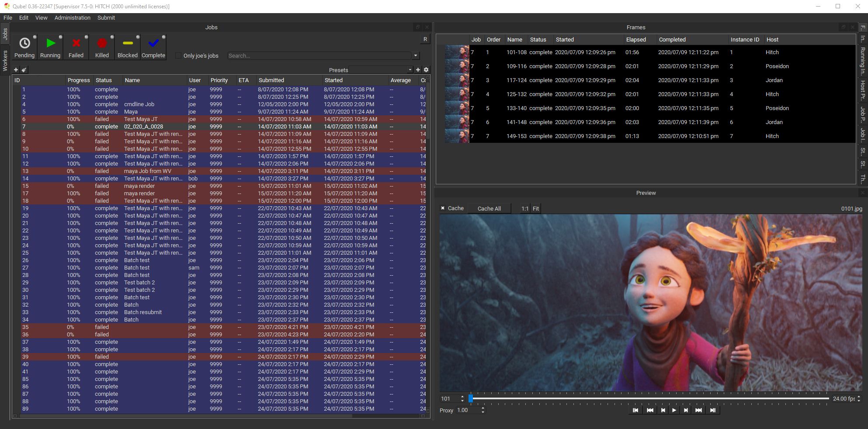This screenshot has height=429, width=868.
Task: Show only Failed jobs
Action: point(76,47)
